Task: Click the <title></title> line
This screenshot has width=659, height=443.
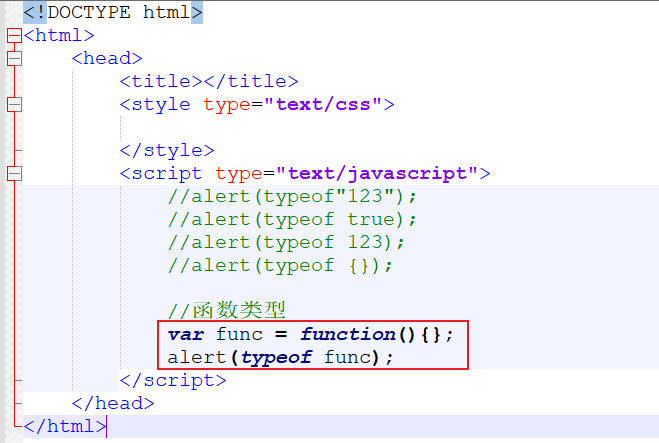Action: (209, 81)
